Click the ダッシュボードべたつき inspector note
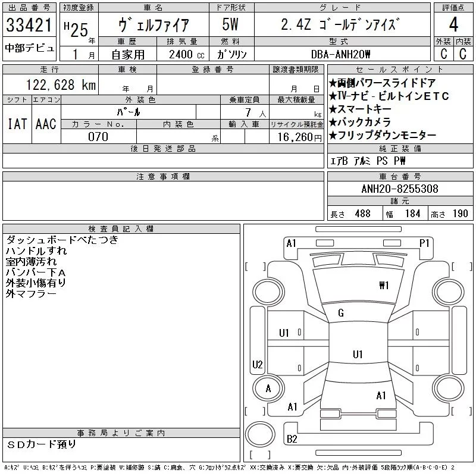 62,240
